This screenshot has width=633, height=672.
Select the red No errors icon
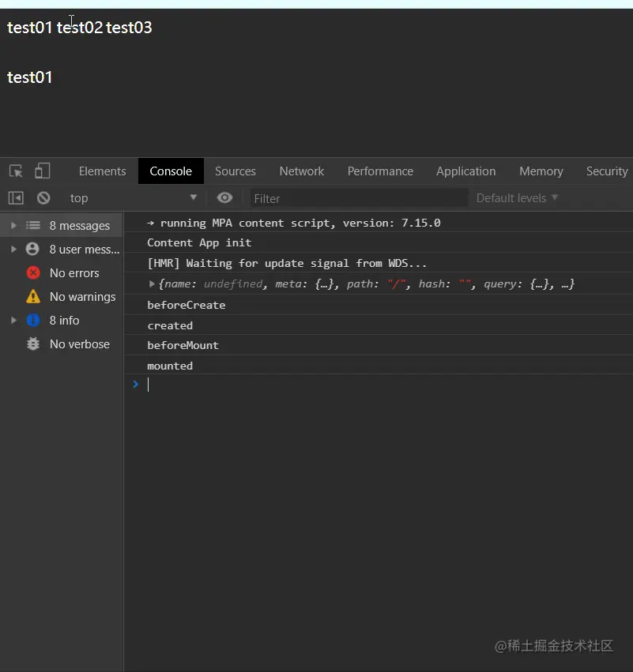click(33, 273)
